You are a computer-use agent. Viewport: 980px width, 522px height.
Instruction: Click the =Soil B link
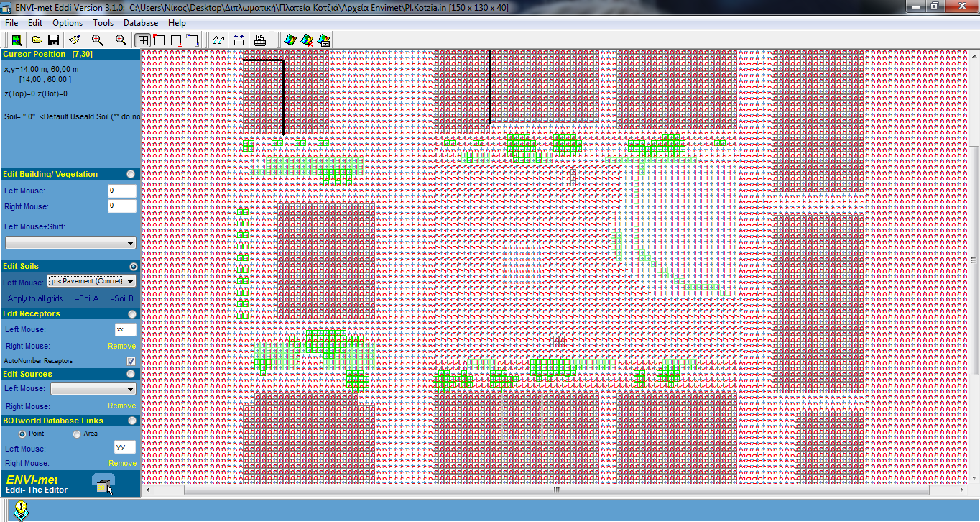121,298
